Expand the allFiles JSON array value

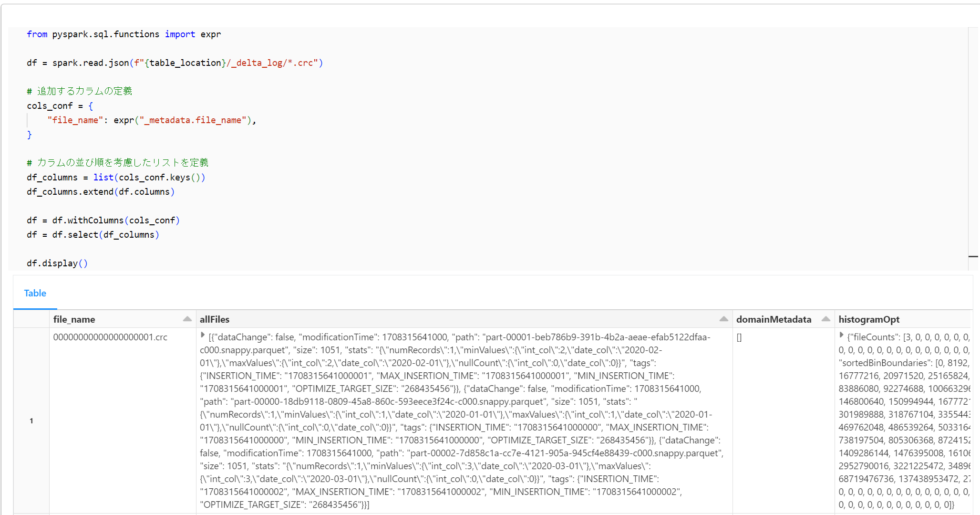coord(203,336)
